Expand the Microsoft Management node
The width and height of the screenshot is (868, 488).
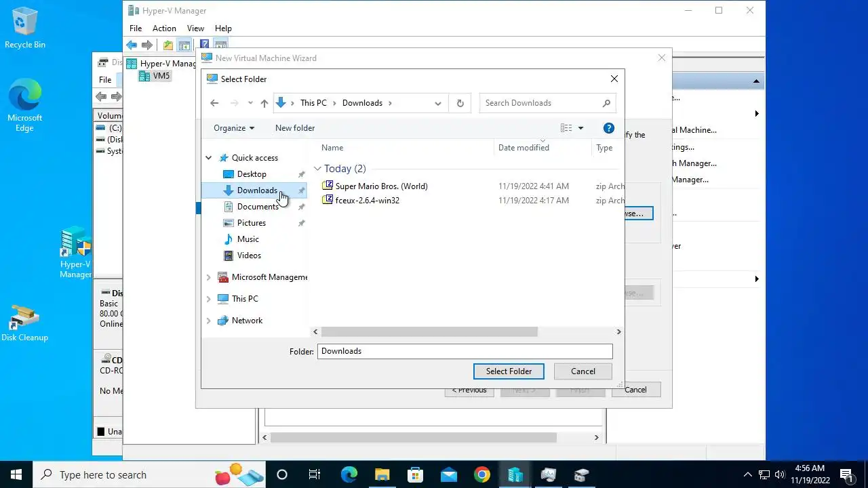pyautogui.click(x=209, y=277)
